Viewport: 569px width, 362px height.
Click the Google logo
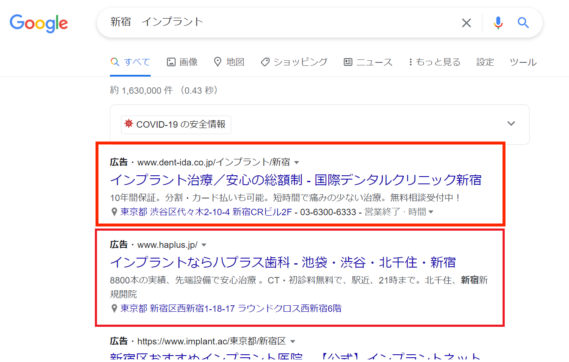(38, 23)
